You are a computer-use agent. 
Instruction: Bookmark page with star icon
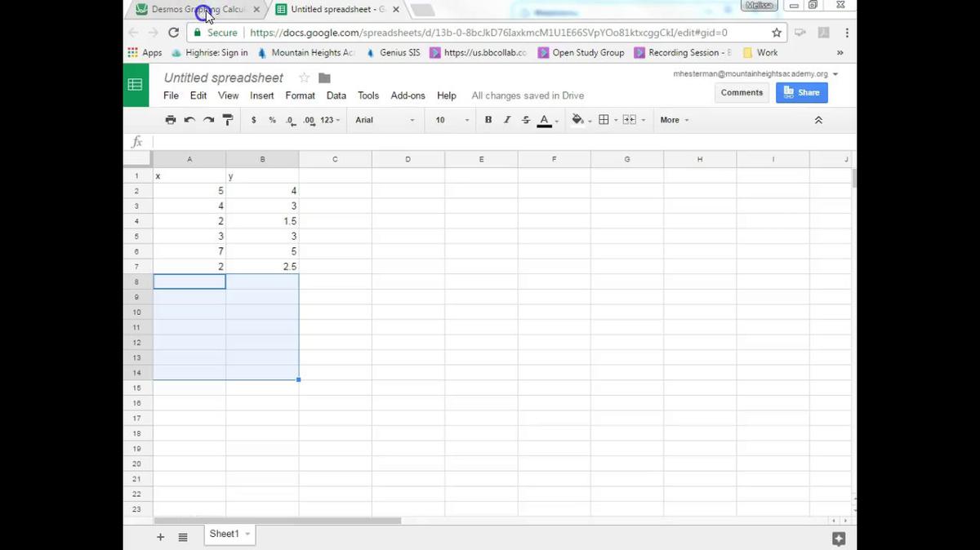(777, 33)
